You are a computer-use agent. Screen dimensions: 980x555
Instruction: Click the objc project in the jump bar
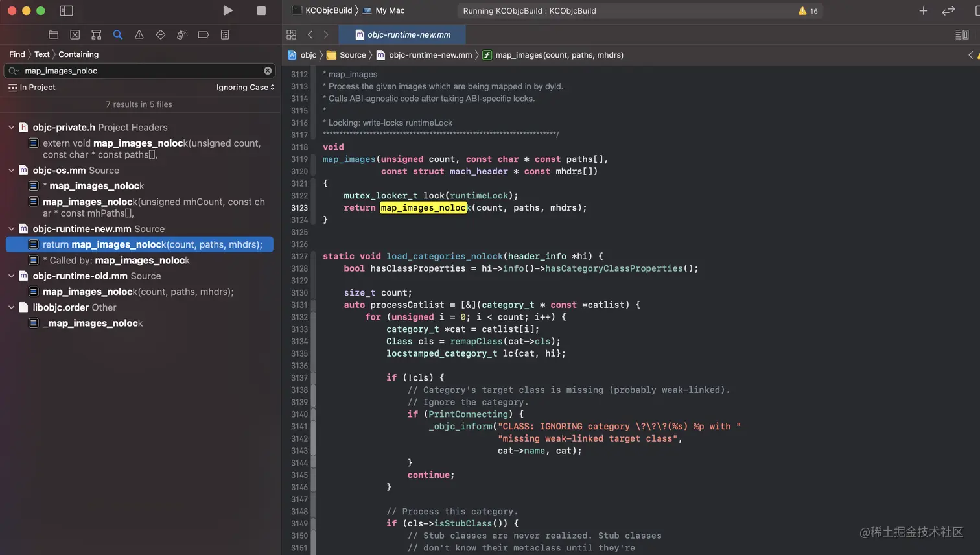click(302, 55)
